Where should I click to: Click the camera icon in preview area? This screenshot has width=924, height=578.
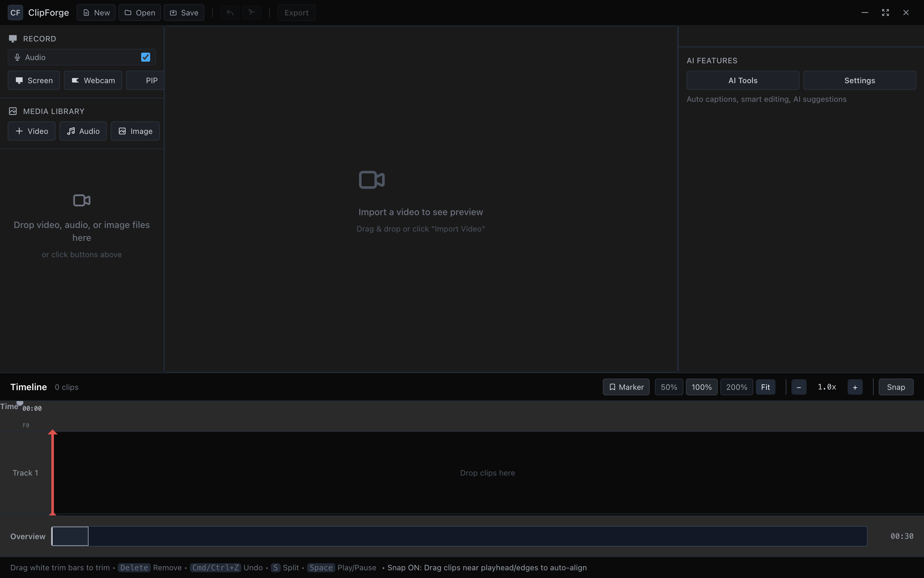pos(372,180)
